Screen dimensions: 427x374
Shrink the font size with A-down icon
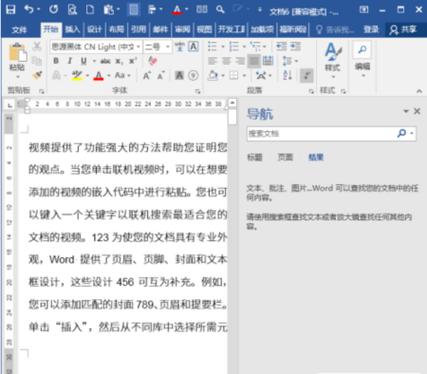161,76
